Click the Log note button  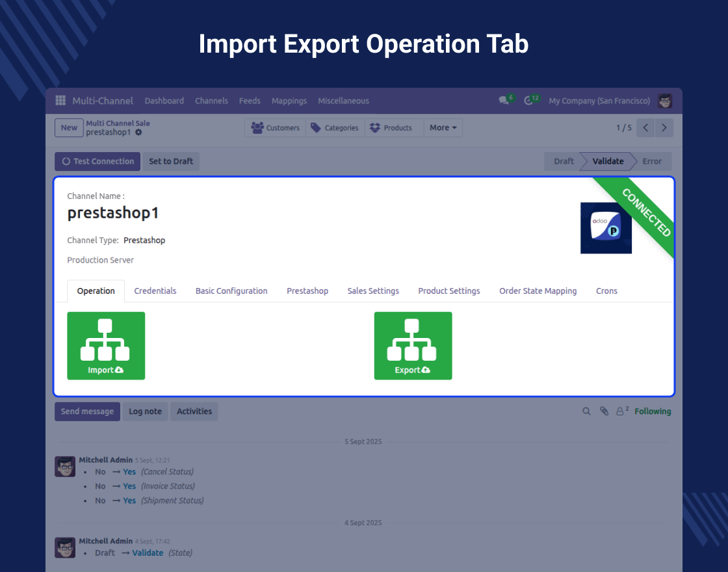pyautogui.click(x=145, y=411)
